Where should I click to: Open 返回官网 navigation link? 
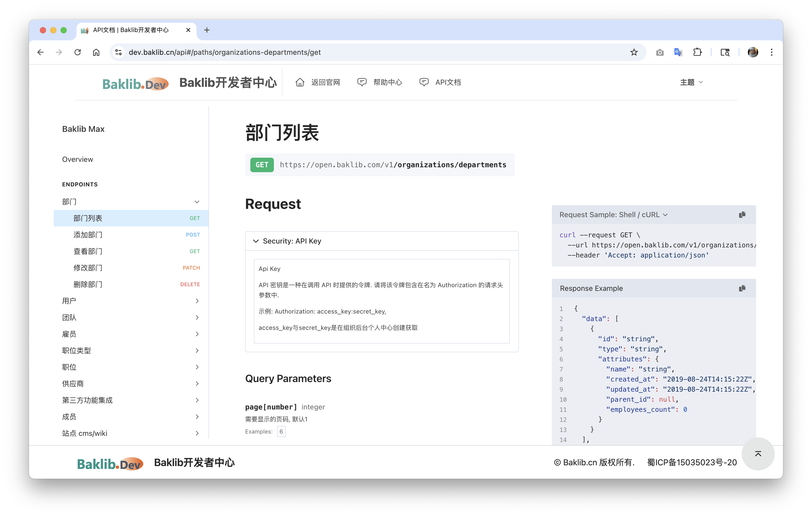318,82
